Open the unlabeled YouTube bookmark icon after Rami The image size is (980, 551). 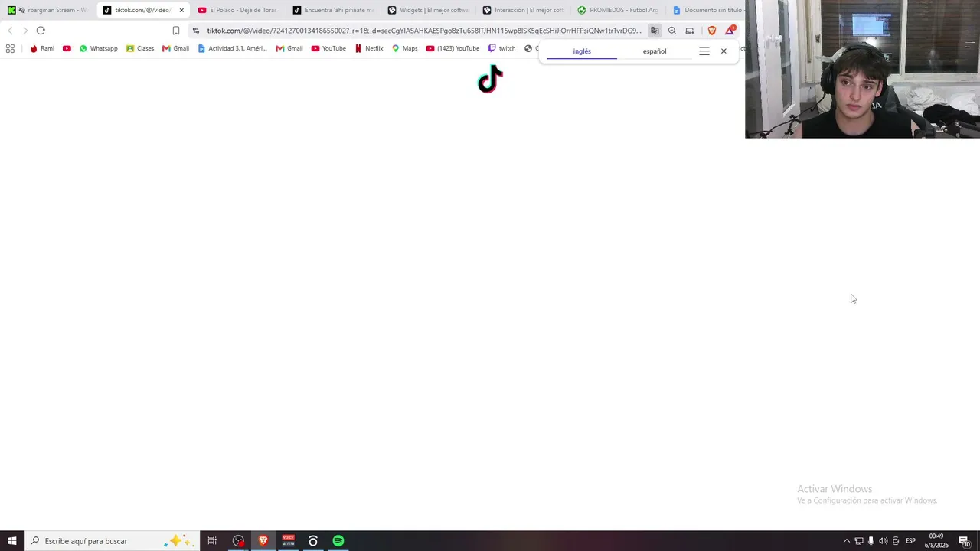(x=67, y=48)
